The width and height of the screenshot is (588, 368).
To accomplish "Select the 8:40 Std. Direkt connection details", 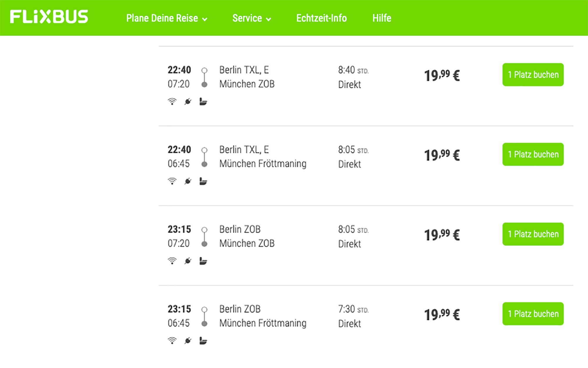I will (353, 77).
